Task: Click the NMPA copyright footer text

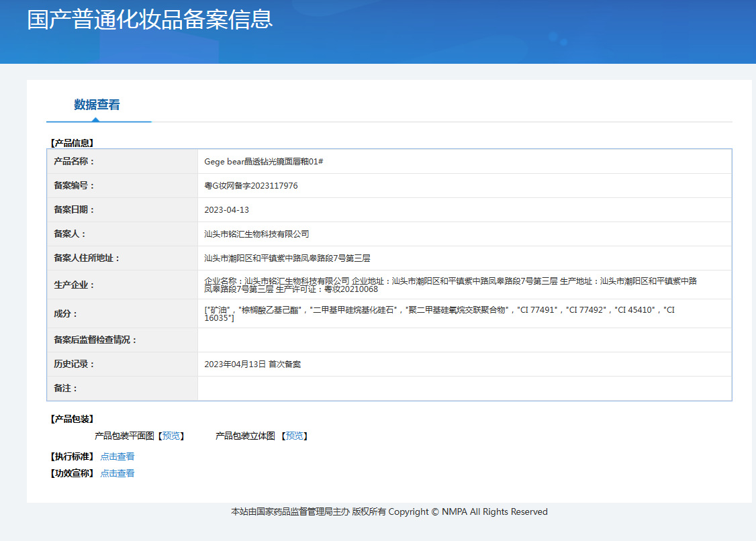Action: pyautogui.click(x=389, y=512)
